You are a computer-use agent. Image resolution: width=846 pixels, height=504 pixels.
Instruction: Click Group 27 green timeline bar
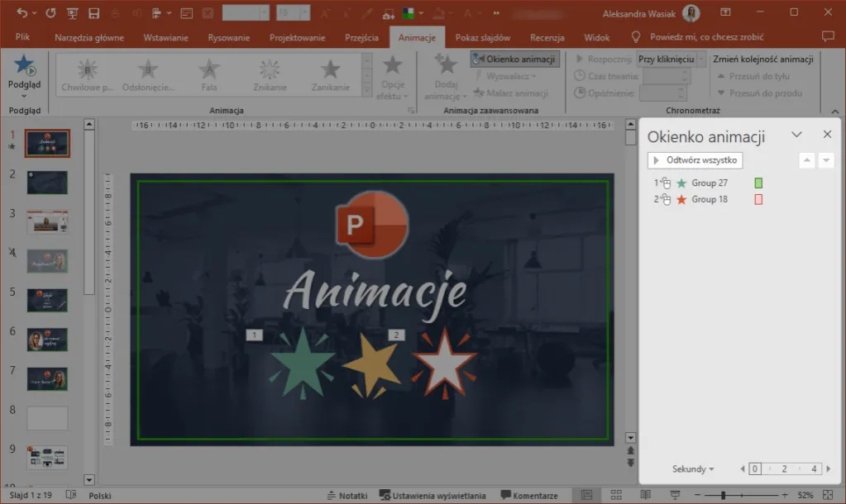tap(758, 183)
